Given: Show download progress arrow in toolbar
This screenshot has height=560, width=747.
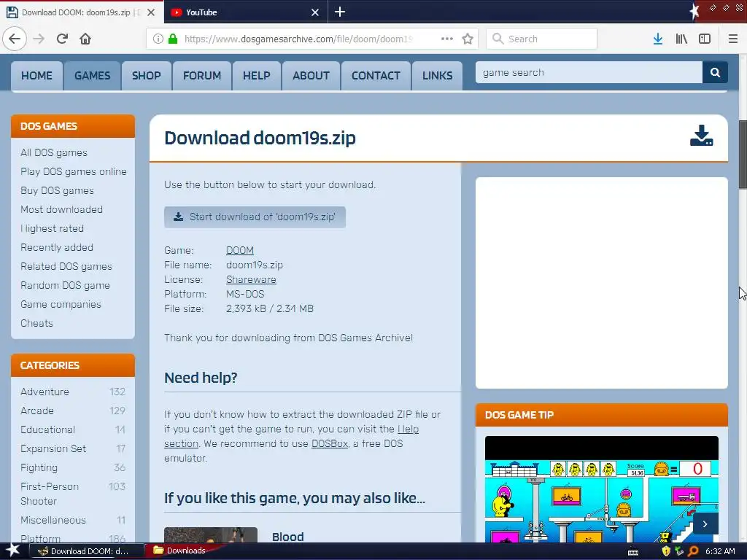Looking at the screenshot, I should [658, 39].
